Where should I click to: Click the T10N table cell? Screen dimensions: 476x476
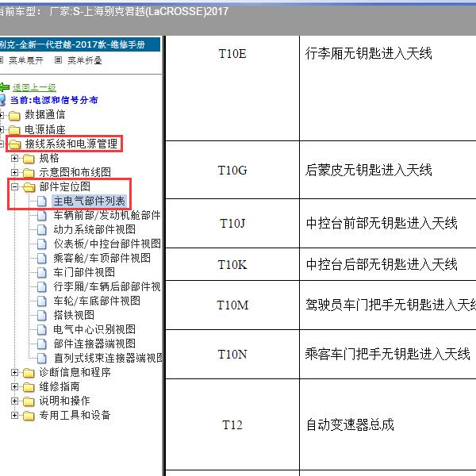coord(232,355)
